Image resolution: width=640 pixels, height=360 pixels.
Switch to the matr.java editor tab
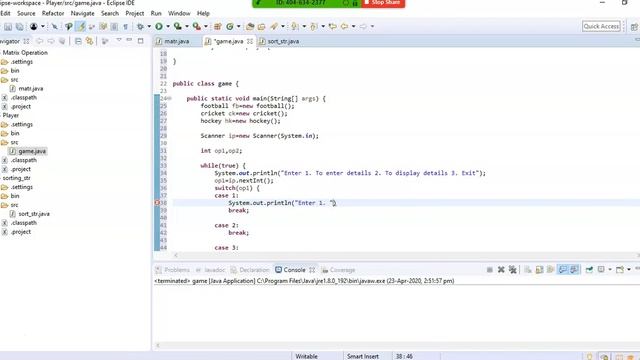click(177, 41)
